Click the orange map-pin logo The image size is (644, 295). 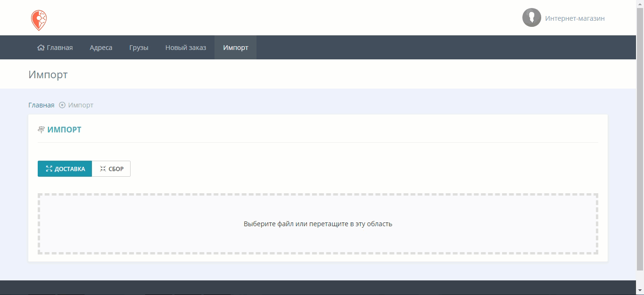click(x=39, y=21)
